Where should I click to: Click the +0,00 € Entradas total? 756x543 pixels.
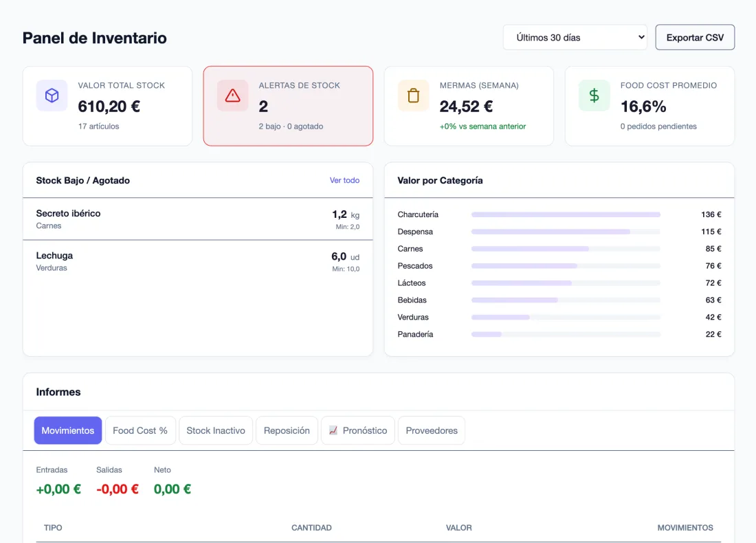[x=58, y=489]
